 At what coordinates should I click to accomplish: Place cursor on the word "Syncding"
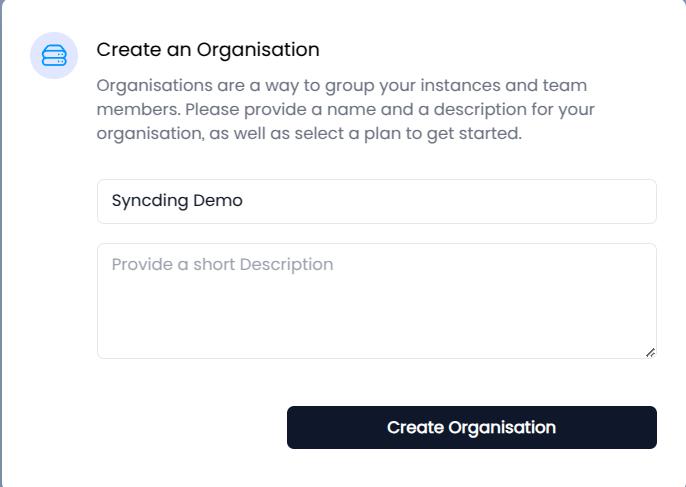click(149, 201)
